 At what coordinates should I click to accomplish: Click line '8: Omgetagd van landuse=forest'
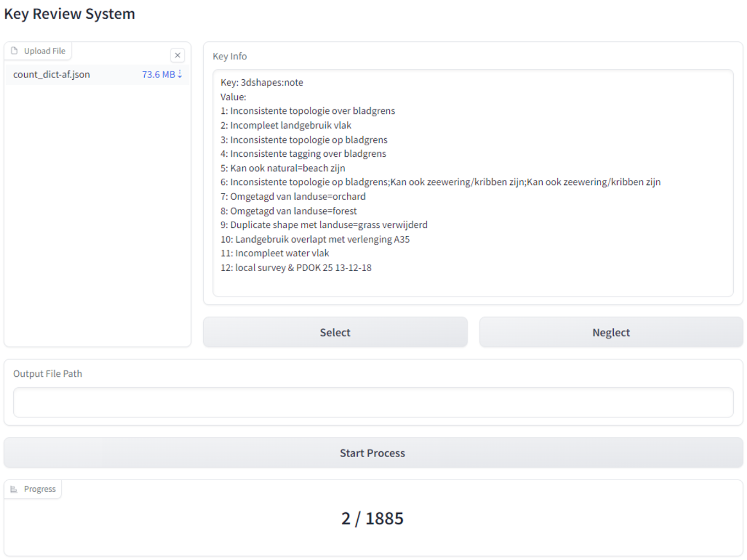[288, 211]
